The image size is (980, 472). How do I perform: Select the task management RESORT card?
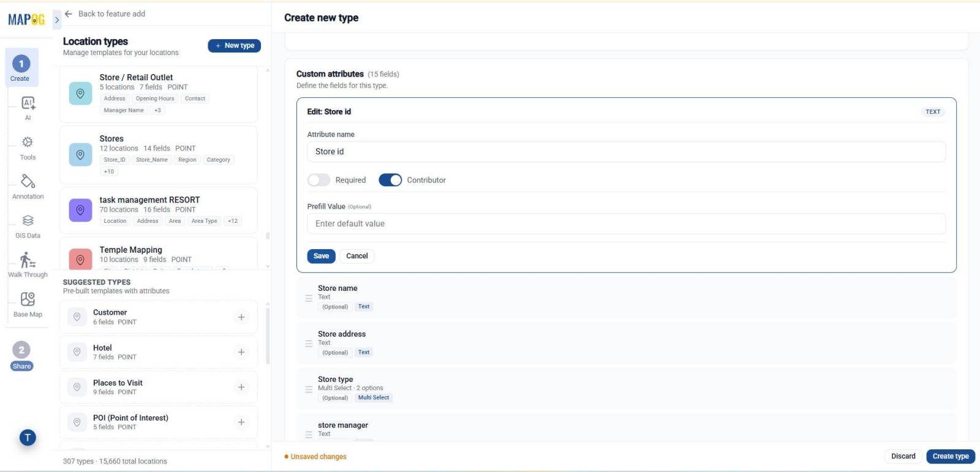pyautogui.click(x=159, y=210)
